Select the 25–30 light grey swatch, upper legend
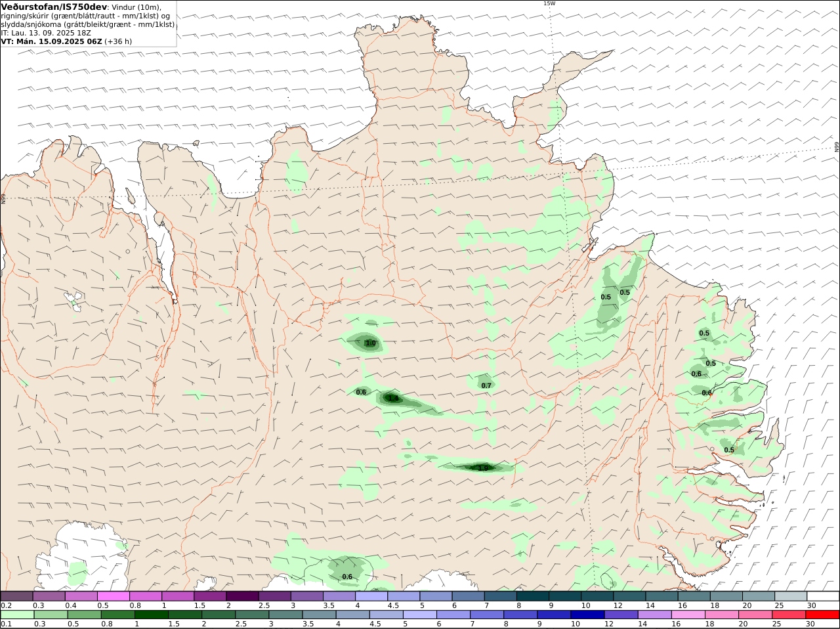Screen dimensions: 840x629 (791, 596)
